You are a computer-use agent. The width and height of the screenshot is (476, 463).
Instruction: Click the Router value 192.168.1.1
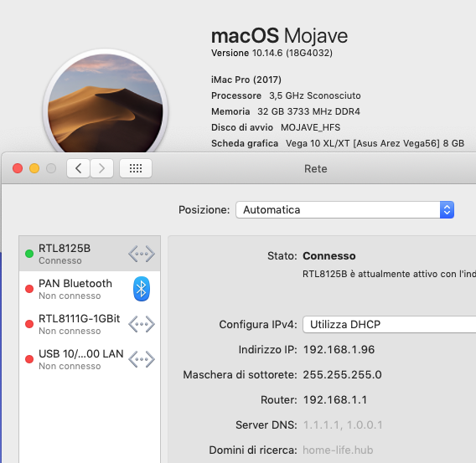(x=335, y=400)
